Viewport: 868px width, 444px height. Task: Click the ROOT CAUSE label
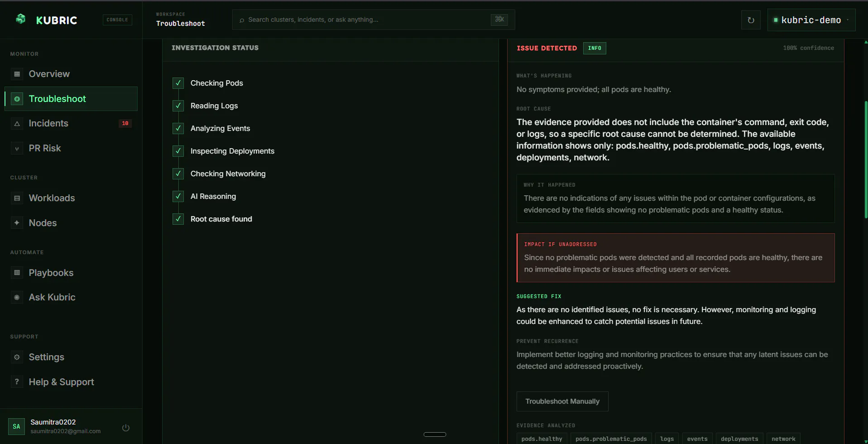pos(533,109)
